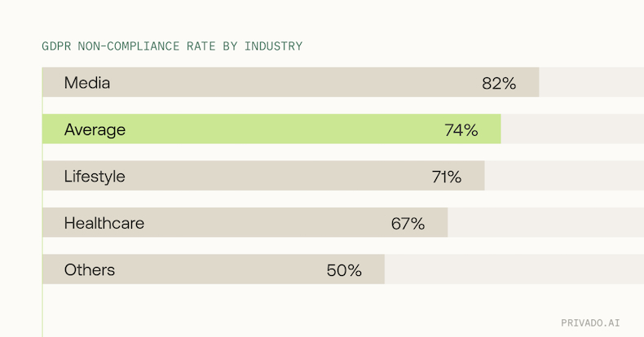Screen dimensions: 644x337
Task: Click the unfilled end of the Media bar
Action: 590,82
